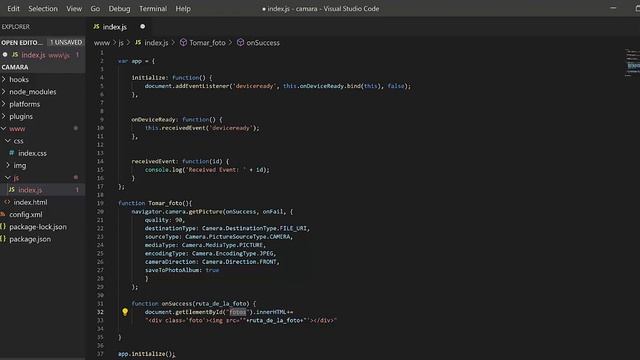Viewport: 640px width, 360px height.
Task: Open the Help menu
Action: coord(183,9)
